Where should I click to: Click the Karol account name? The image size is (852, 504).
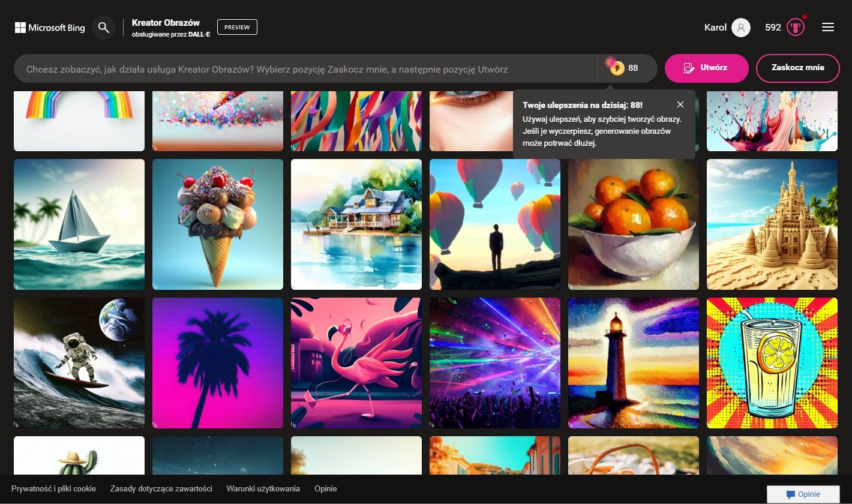tap(715, 28)
